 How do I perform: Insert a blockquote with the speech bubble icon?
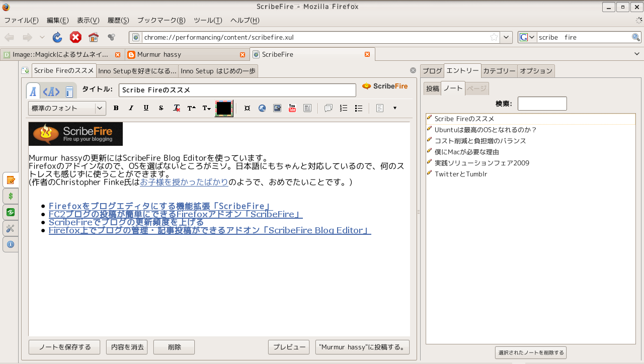[x=329, y=108]
